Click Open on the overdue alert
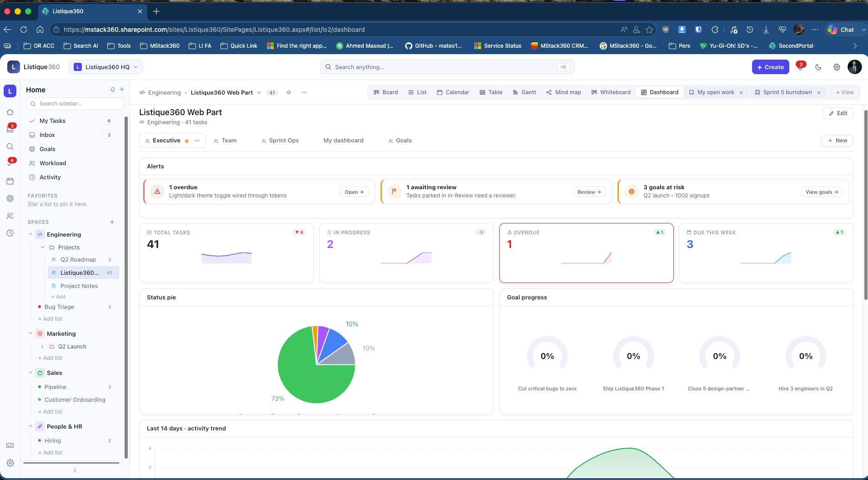868x480 pixels. click(x=354, y=192)
